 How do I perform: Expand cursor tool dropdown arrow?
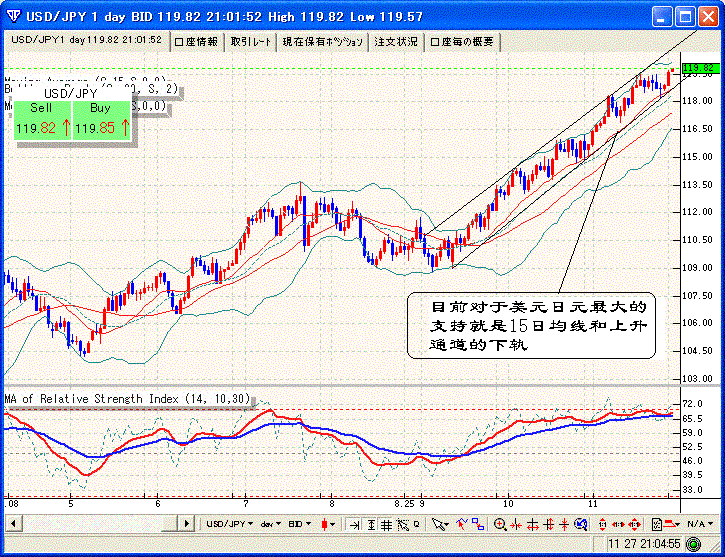447,525
